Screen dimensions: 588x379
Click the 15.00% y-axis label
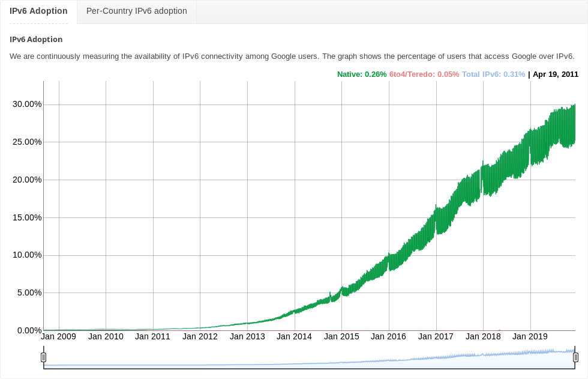pyautogui.click(x=27, y=217)
